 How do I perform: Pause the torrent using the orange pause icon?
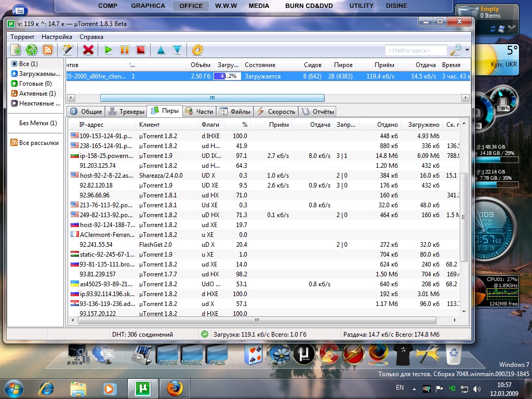point(125,50)
